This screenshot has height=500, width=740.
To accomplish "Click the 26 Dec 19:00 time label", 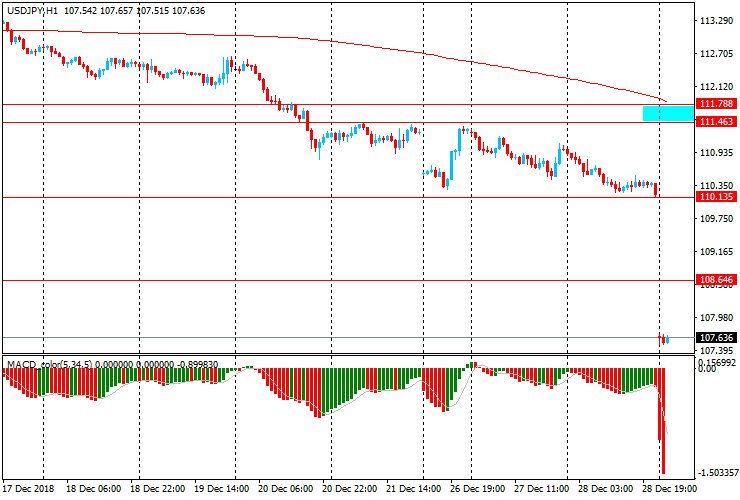I will [x=478, y=489].
